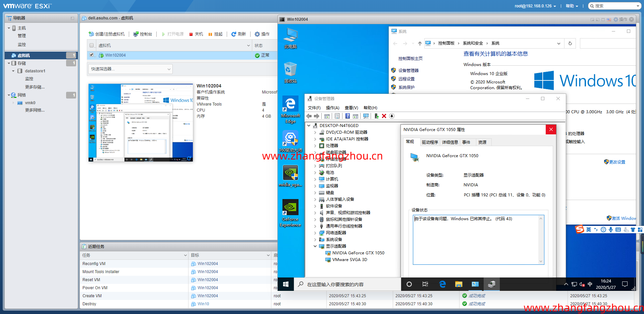644x314 pixels.
Task: Toggle the select-all VMs header checkbox
Action: tap(92, 45)
